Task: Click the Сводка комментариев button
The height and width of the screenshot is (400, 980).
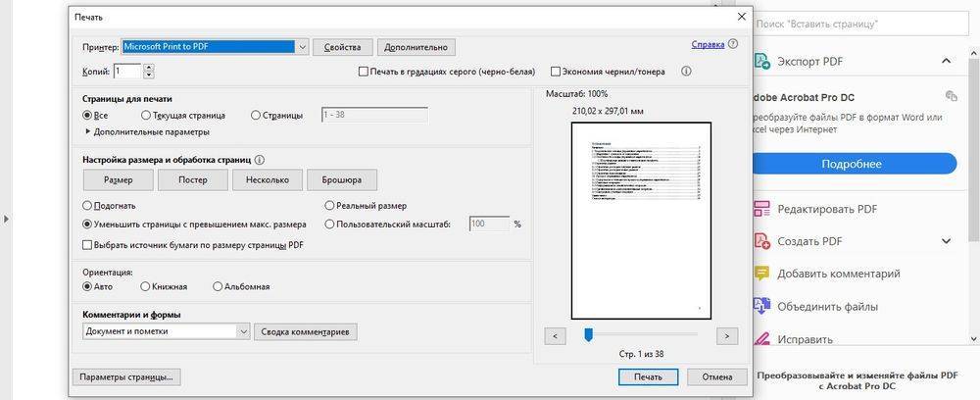Action: [x=306, y=332]
